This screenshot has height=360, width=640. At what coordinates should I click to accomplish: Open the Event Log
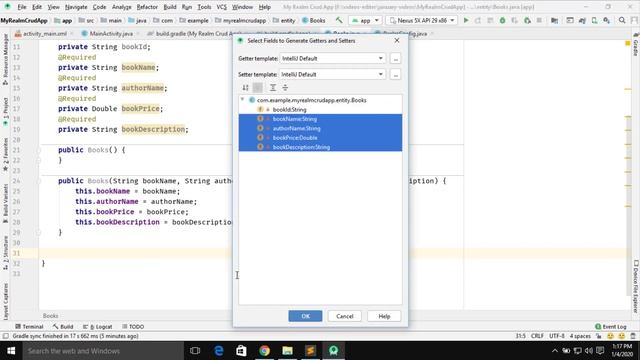click(x=611, y=327)
